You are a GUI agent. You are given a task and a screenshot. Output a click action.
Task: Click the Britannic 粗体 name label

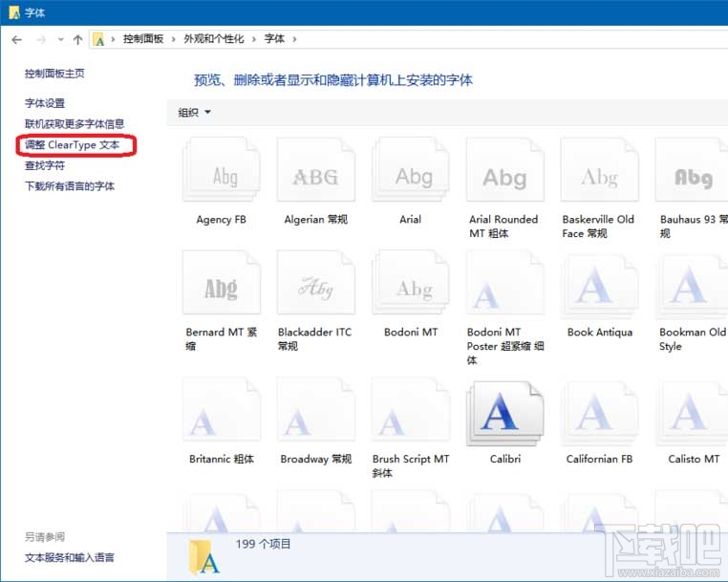pos(222,459)
